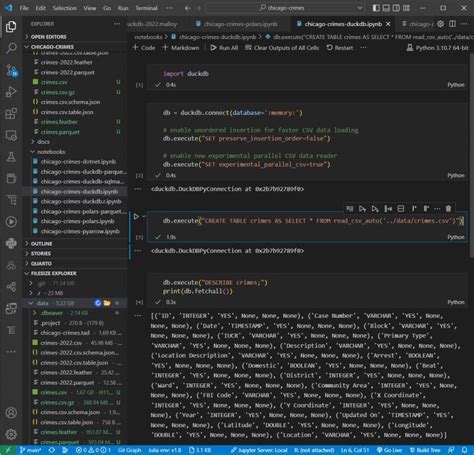Go back with the navigation arrow
474x455 pixels.
(x=187, y=8)
